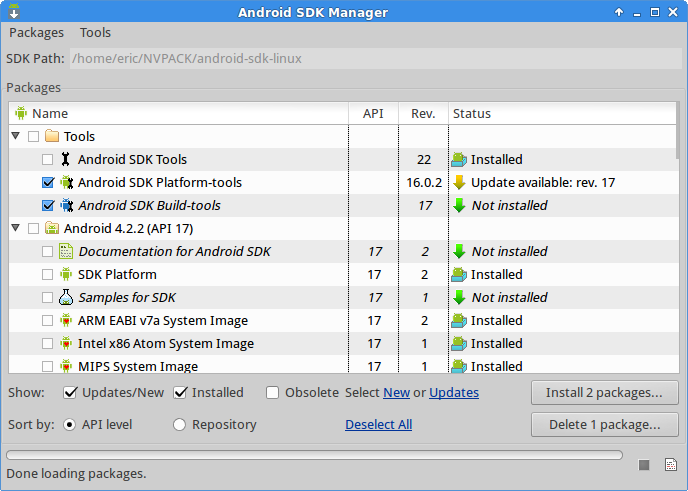The height and width of the screenshot is (491, 688).
Task: Click the ARM EABI v7a System Image icon
Action: coord(66,320)
